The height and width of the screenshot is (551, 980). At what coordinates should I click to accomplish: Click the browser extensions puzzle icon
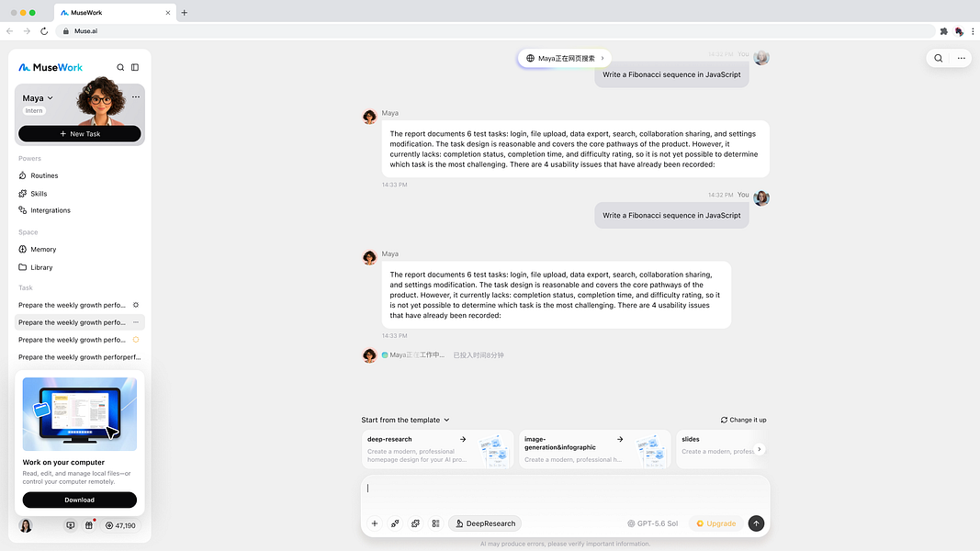pyautogui.click(x=944, y=31)
